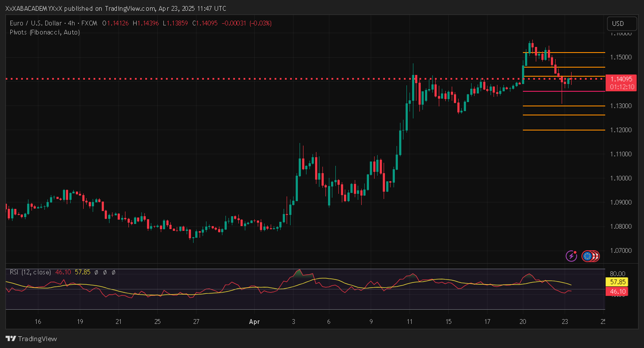Screen dimensions: 644x348
Task: Click the 1.10000 level on price scale
Action: 621,178
